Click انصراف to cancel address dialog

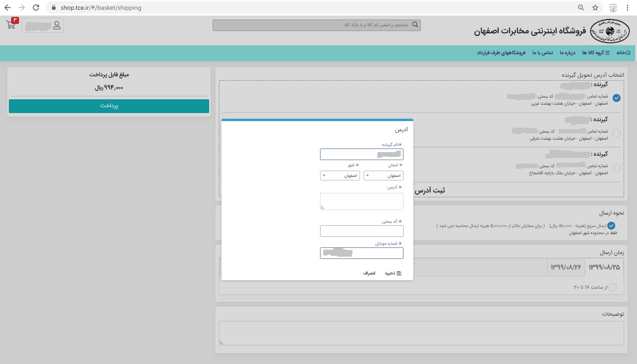point(369,273)
